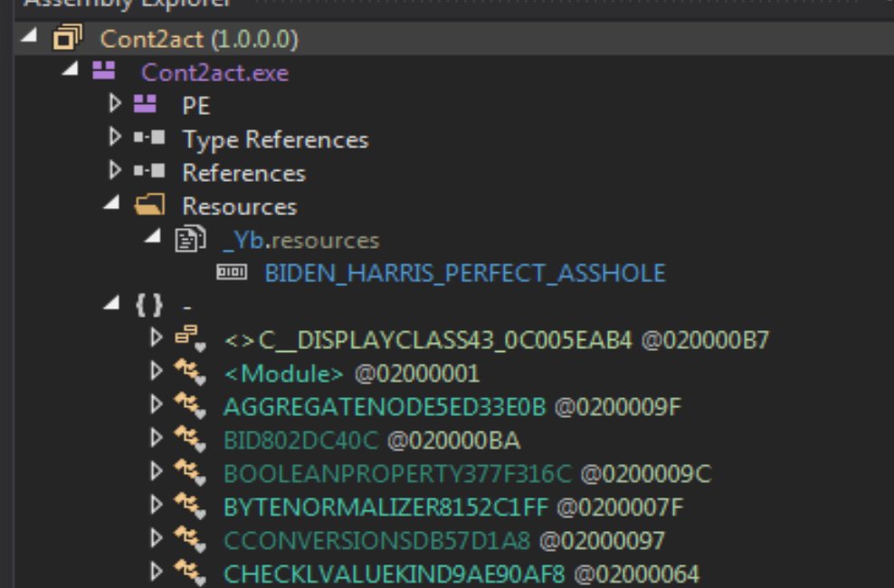This screenshot has height=588, width=894.
Task: Click the token @02000001
Action: click(417, 374)
